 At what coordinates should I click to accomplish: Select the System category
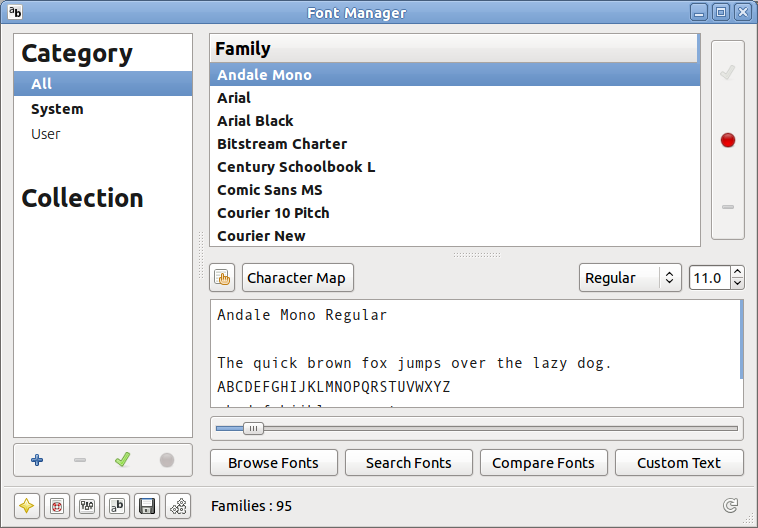tap(103, 109)
